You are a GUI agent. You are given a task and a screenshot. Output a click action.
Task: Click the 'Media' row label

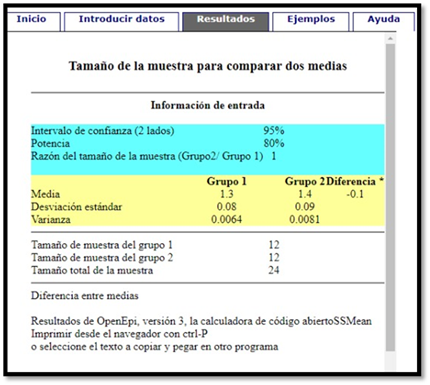pos(45,194)
